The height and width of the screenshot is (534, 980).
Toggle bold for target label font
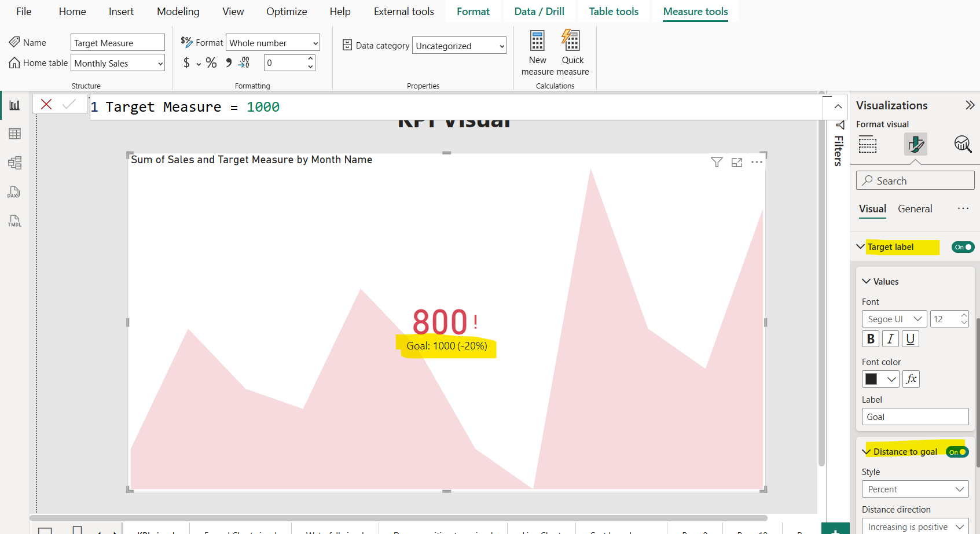pos(871,339)
